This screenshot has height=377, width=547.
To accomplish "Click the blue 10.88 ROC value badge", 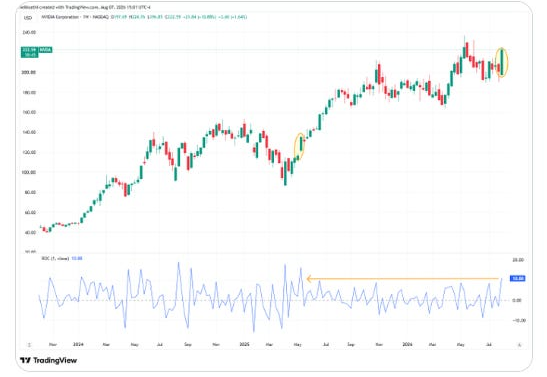I will tap(518, 278).
